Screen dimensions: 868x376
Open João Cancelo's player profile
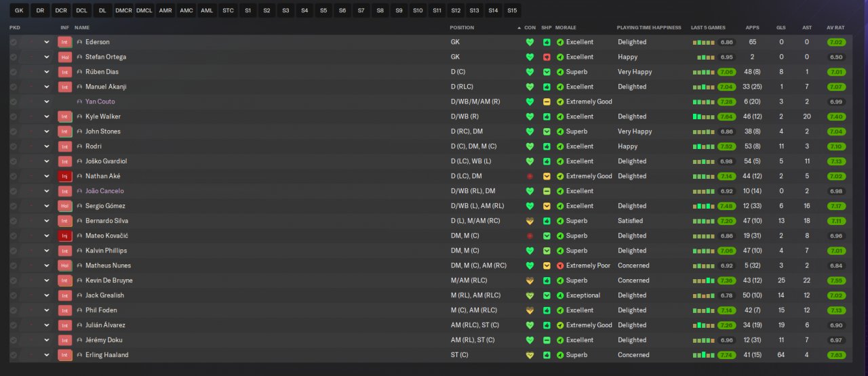click(104, 191)
